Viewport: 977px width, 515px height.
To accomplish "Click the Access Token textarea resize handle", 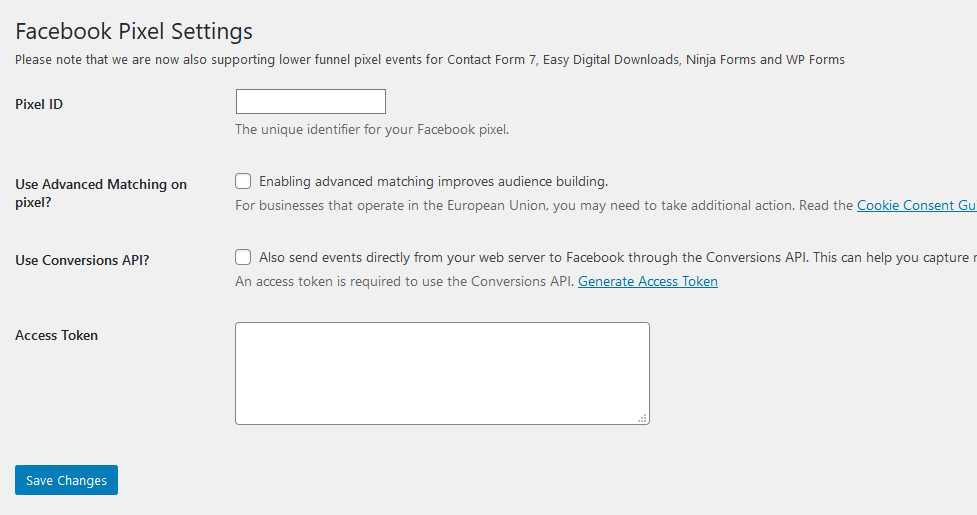I will pos(642,418).
